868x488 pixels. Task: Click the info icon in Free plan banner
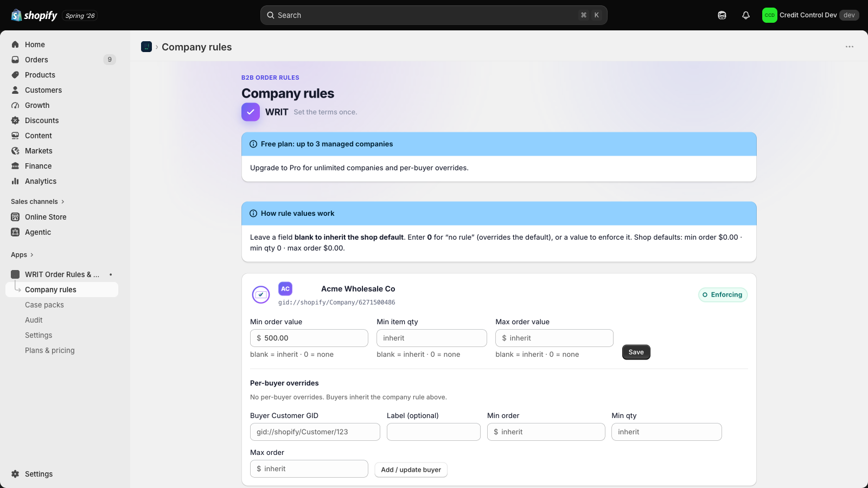253,144
